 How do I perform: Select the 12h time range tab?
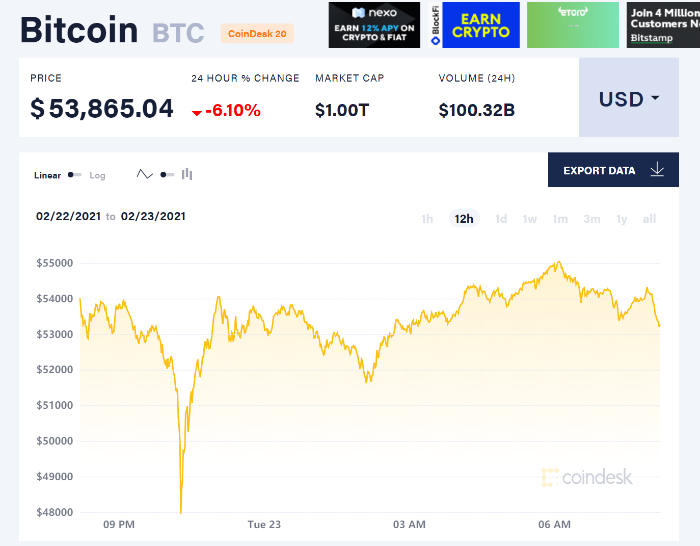[464, 219]
